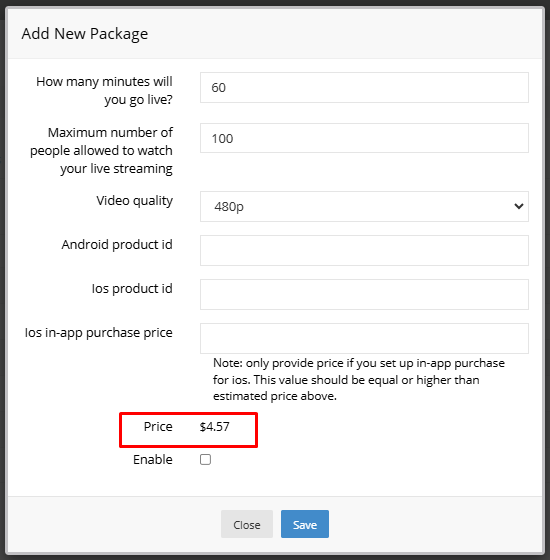Focus the Ios in-app purchase price field
The width and height of the screenshot is (550, 560).
364,338
